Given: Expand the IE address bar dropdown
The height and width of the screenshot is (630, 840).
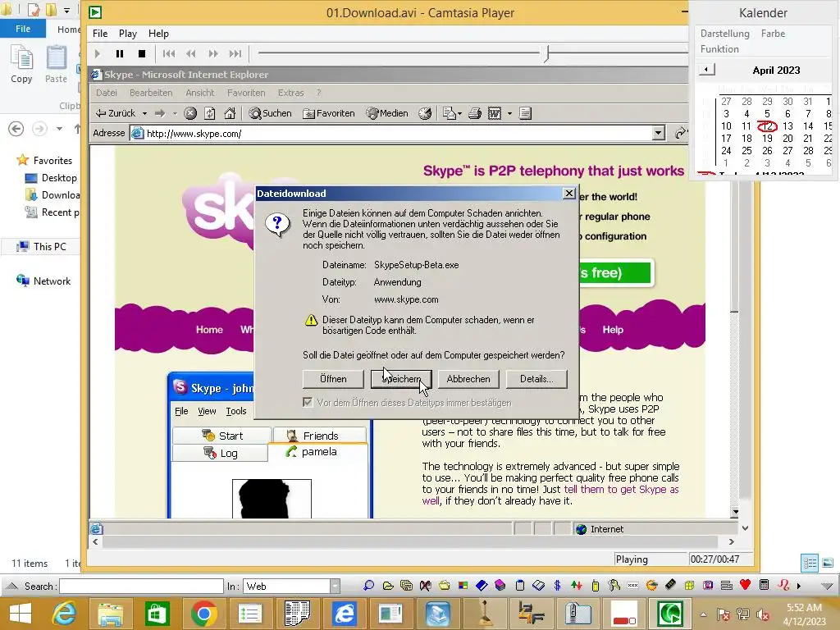Looking at the screenshot, I should click(659, 133).
